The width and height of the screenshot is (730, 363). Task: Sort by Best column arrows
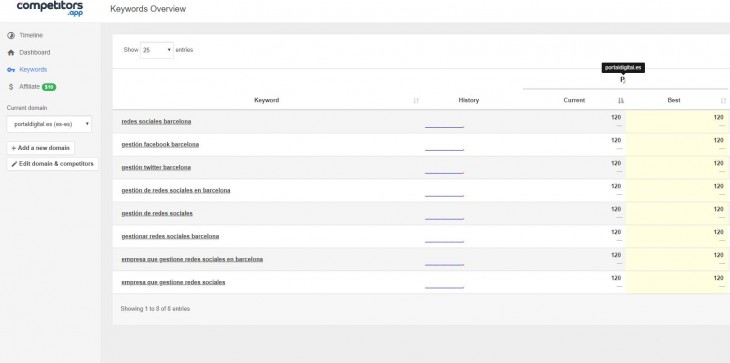pyautogui.click(x=723, y=101)
